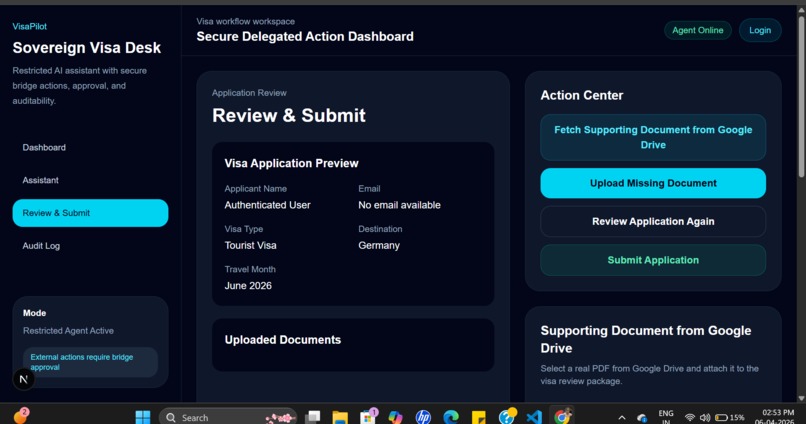806x424 pixels.
Task: Open Task View in the taskbar
Action: (x=312, y=417)
